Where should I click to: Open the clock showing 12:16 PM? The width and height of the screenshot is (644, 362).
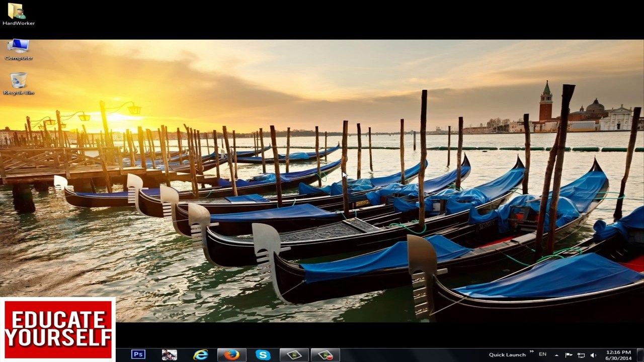(618, 355)
